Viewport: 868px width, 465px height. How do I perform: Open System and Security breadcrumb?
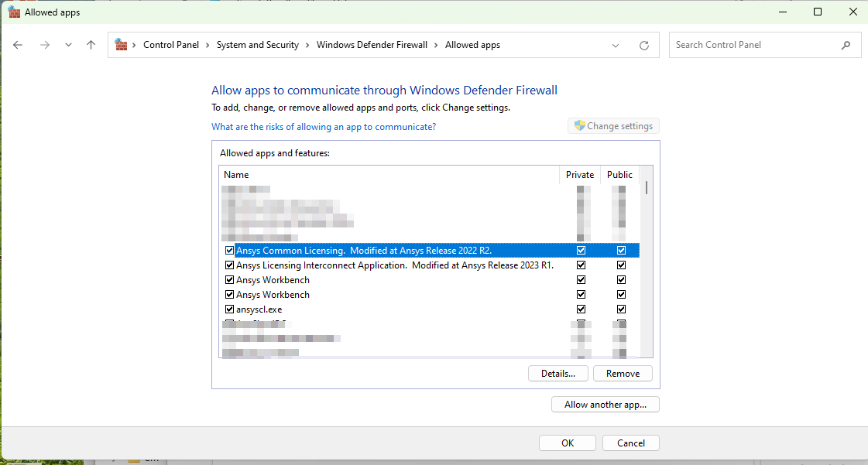[x=257, y=45]
